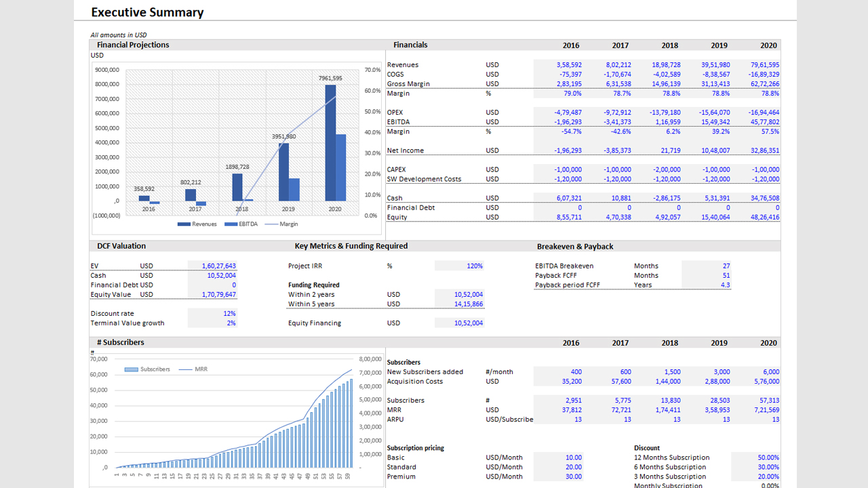Click the 3951,980 data label above 2019 bar

(x=283, y=136)
